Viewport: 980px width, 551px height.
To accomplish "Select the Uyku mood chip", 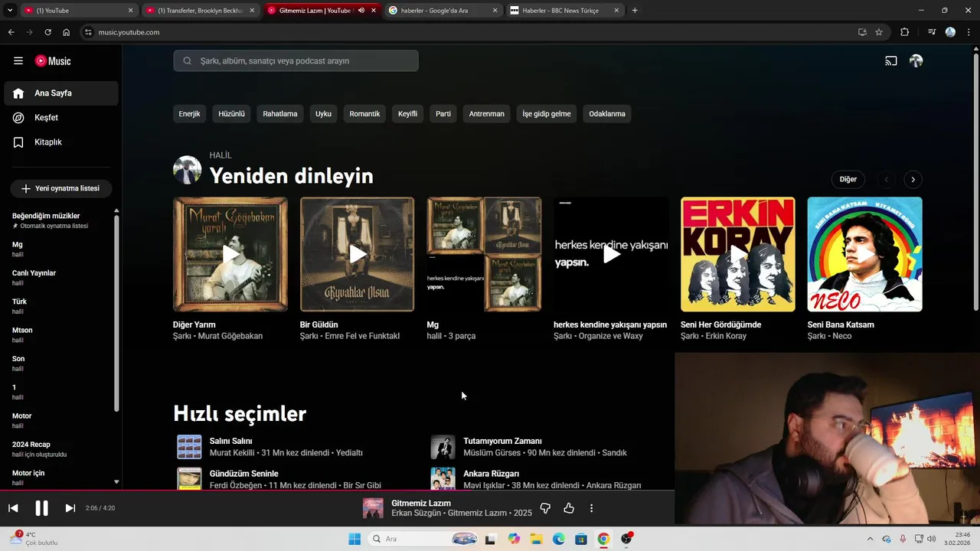I will [323, 114].
